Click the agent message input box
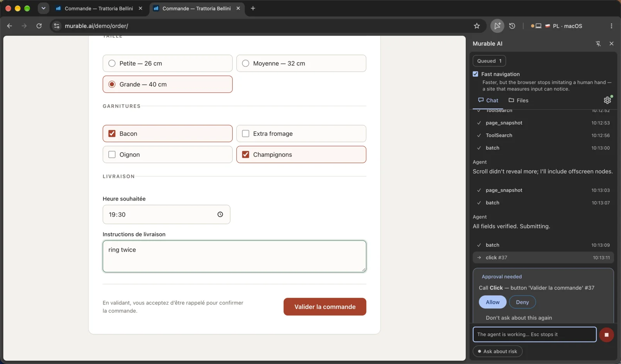 pos(534,335)
